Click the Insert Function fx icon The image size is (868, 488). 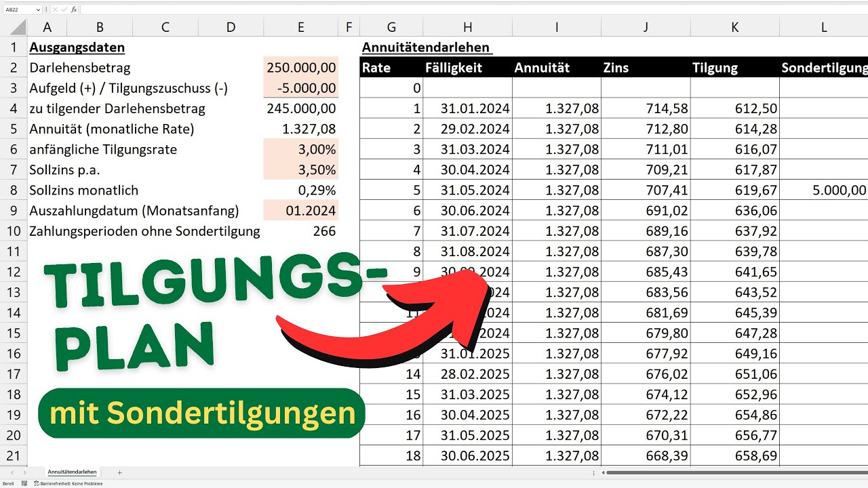point(73,9)
